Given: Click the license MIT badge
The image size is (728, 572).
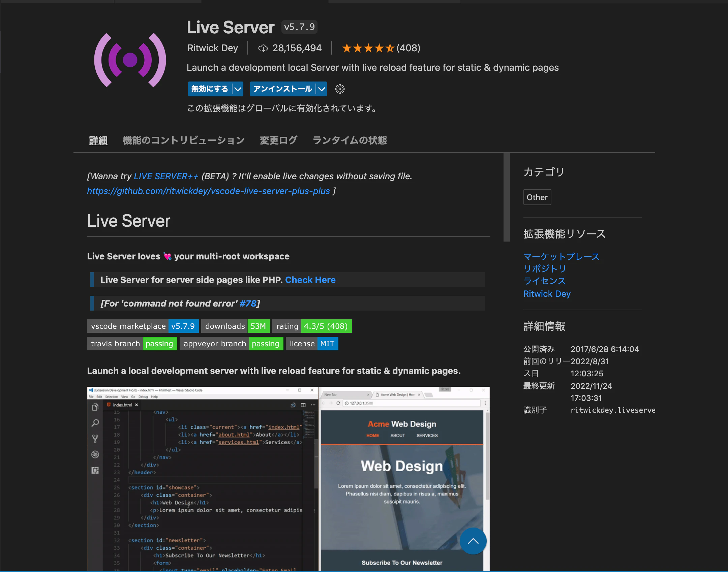Looking at the screenshot, I should pos(312,344).
